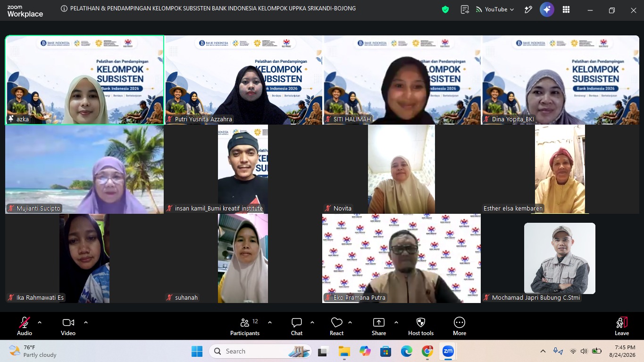Click the system tray microphone-in-use icon
Image resolution: width=644 pixels, height=362 pixels.
point(558,351)
